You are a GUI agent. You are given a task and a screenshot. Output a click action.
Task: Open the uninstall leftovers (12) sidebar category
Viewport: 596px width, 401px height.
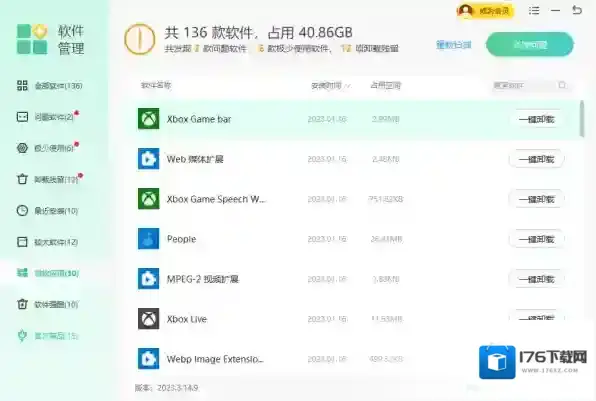pos(49,179)
